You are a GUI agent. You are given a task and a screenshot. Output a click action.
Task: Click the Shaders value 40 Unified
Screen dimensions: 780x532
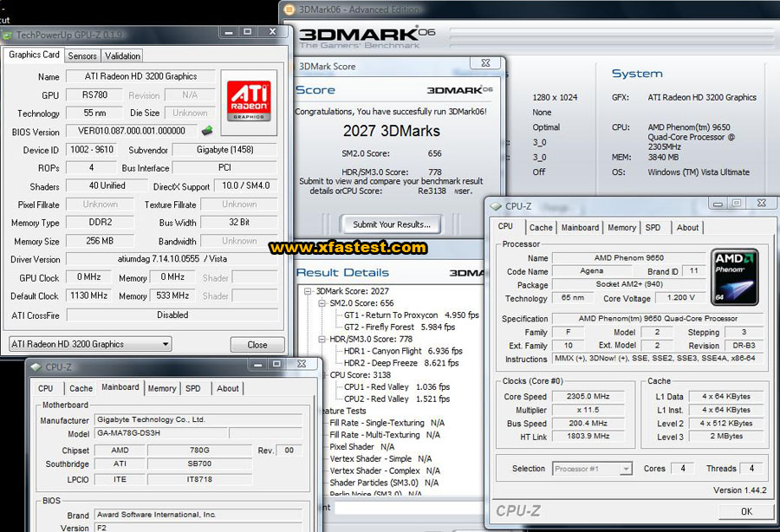tap(107, 185)
